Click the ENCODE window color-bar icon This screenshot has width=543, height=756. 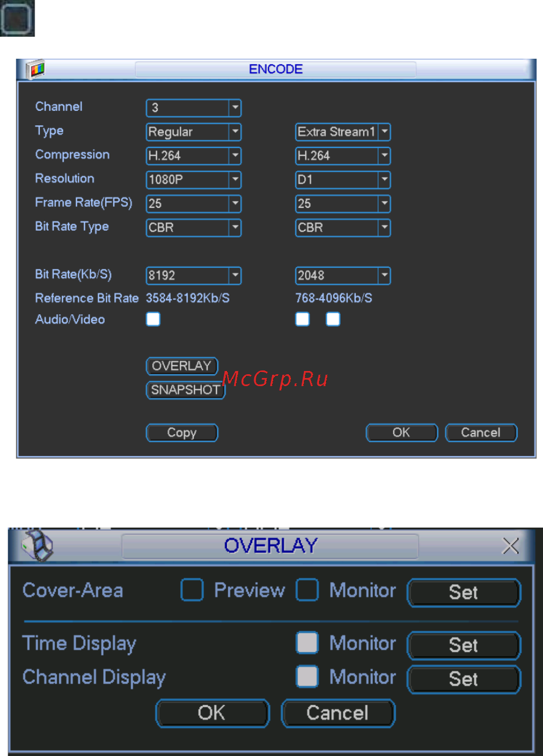36,70
